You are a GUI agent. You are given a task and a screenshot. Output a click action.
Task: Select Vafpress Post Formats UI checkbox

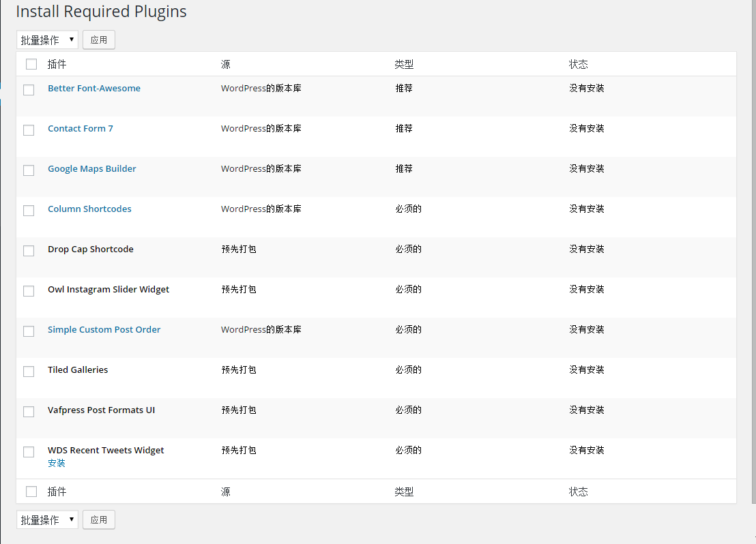tap(29, 412)
